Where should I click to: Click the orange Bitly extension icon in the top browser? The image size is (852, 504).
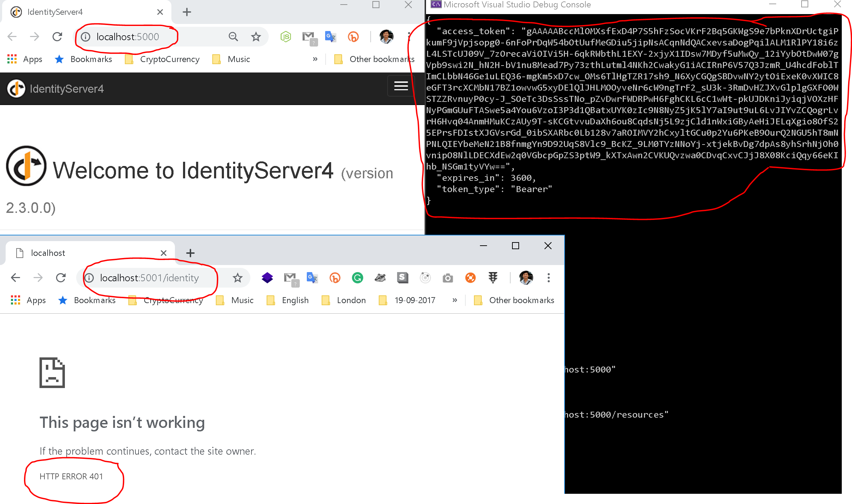click(x=353, y=37)
